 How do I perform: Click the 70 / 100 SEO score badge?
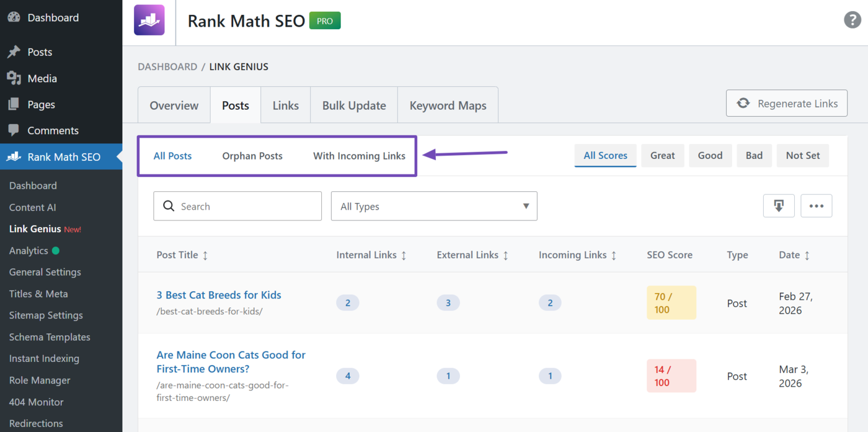(671, 303)
